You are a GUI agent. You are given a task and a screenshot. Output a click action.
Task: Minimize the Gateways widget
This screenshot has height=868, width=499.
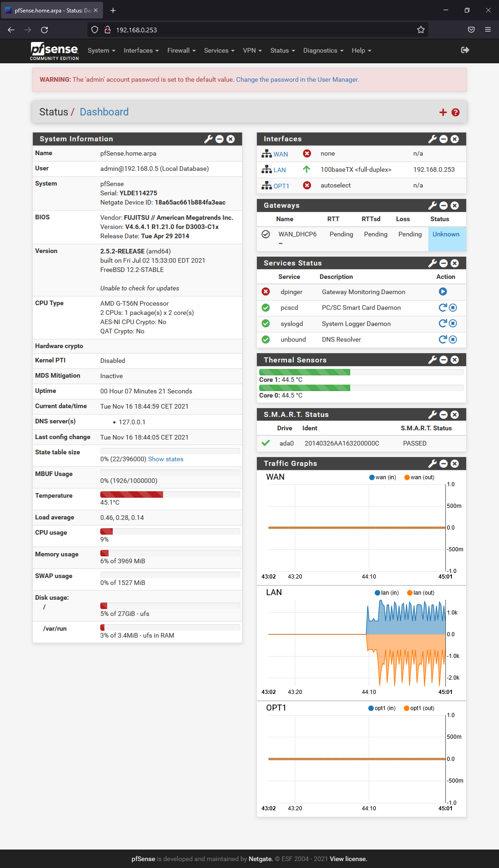[444, 205]
